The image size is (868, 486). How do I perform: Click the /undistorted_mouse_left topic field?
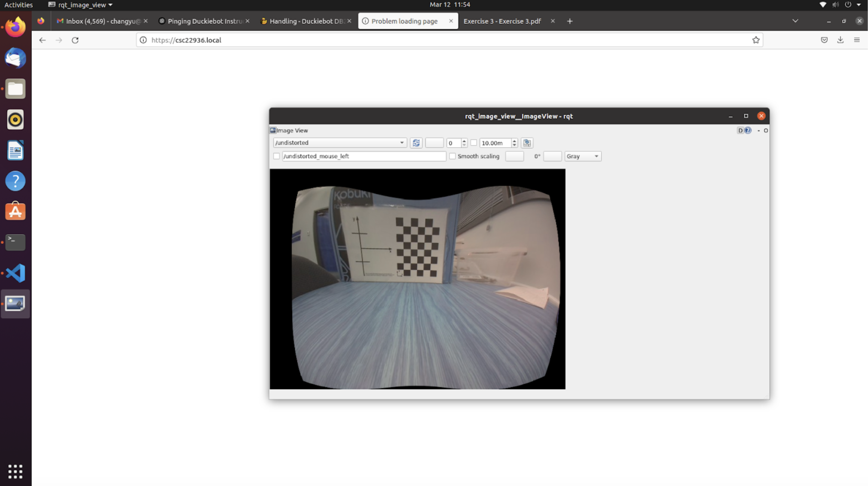click(x=364, y=156)
